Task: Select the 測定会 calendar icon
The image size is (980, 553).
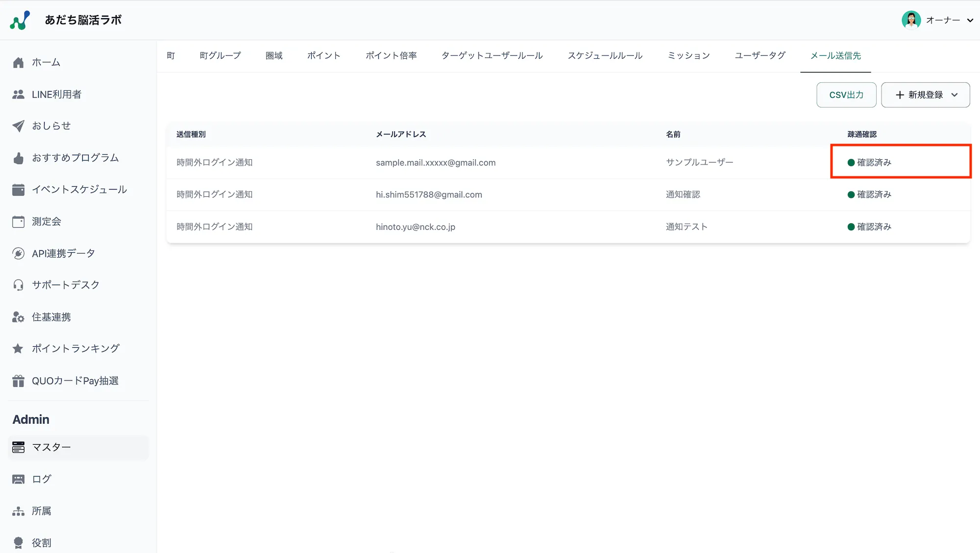Action: [x=18, y=221]
